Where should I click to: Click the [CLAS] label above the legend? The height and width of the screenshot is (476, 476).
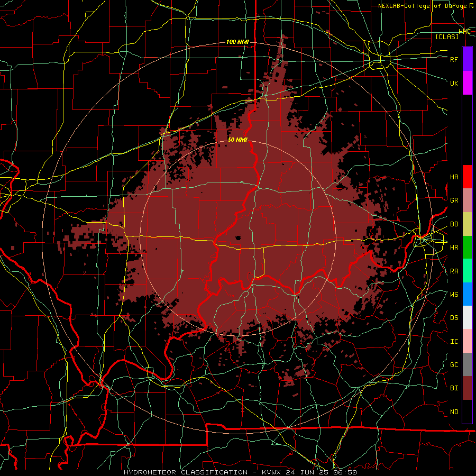447,36
